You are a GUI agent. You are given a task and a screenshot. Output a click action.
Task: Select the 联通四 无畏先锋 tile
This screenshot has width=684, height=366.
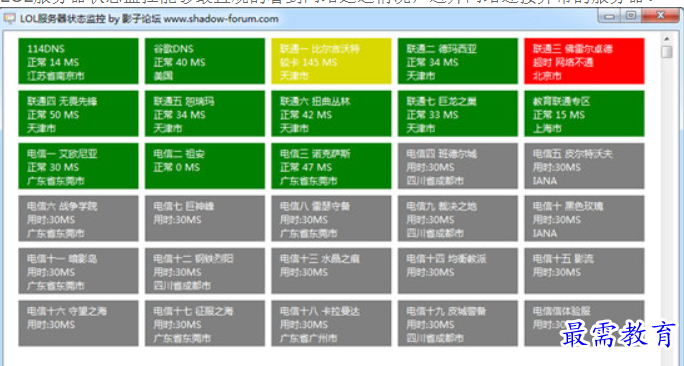coord(79,113)
